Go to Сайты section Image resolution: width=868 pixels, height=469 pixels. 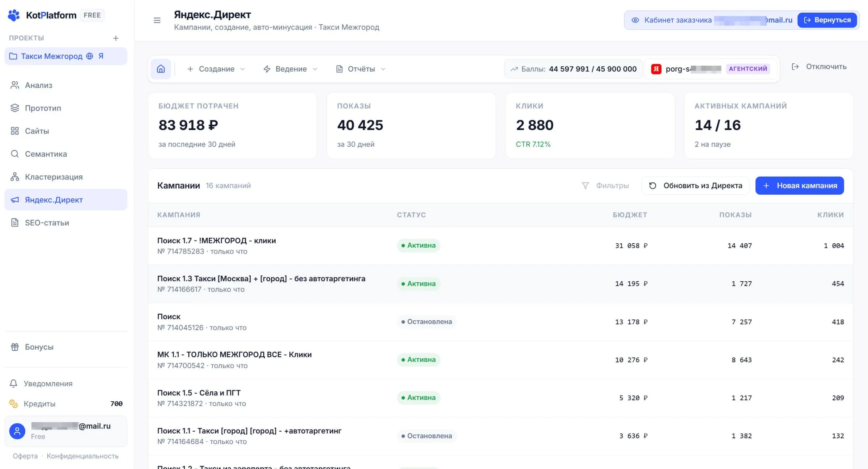(66, 131)
